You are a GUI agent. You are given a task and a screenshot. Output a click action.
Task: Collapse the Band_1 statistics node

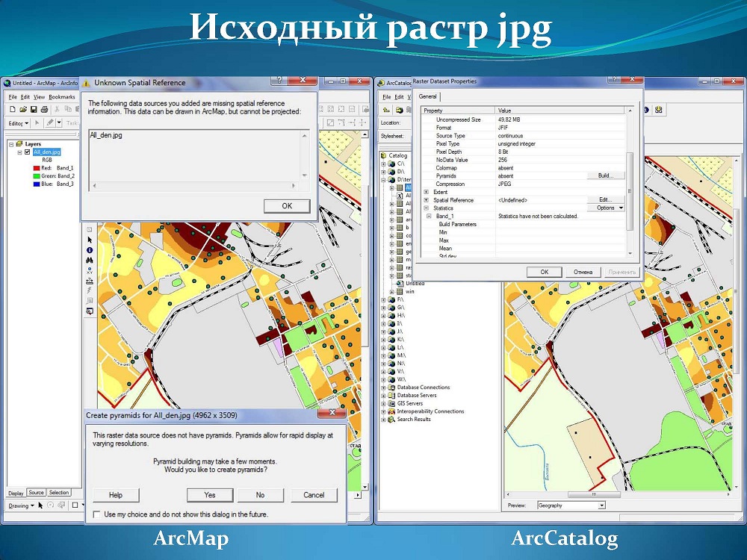coord(430,217)
